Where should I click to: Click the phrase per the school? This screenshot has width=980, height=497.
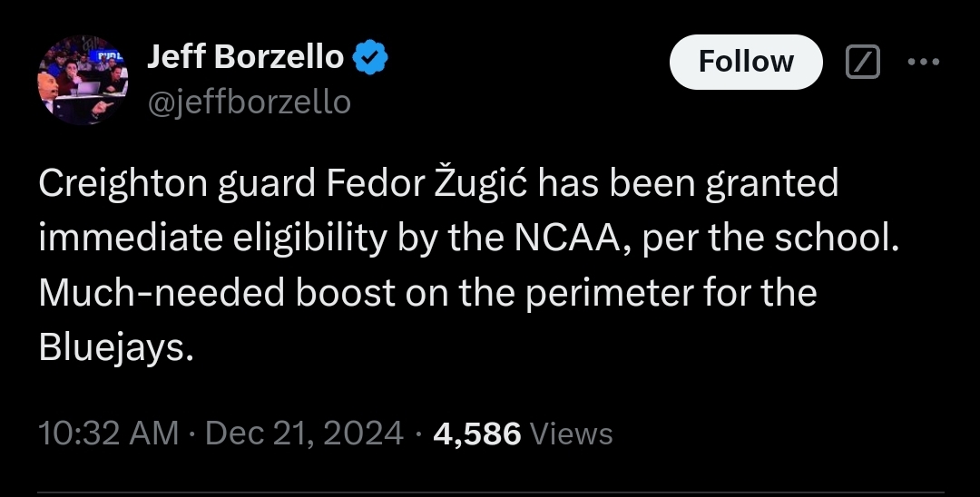(x=770, y=239)
